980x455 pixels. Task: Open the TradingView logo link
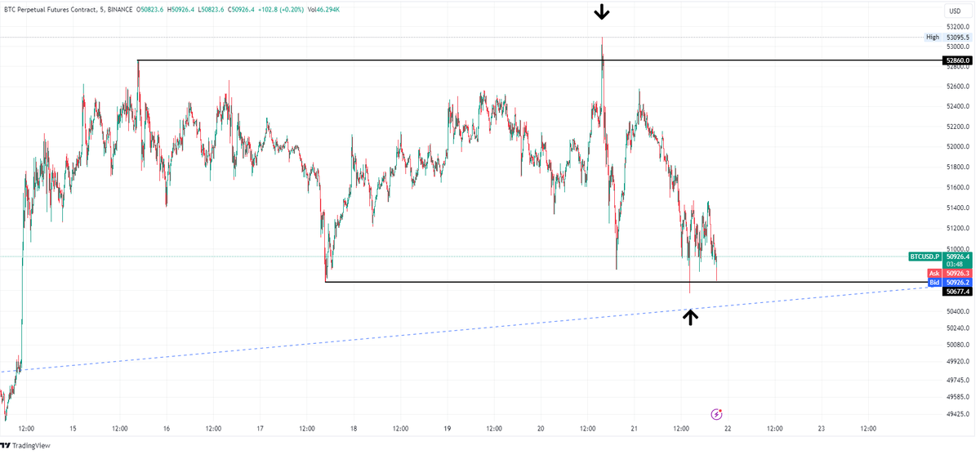(26, 445)
